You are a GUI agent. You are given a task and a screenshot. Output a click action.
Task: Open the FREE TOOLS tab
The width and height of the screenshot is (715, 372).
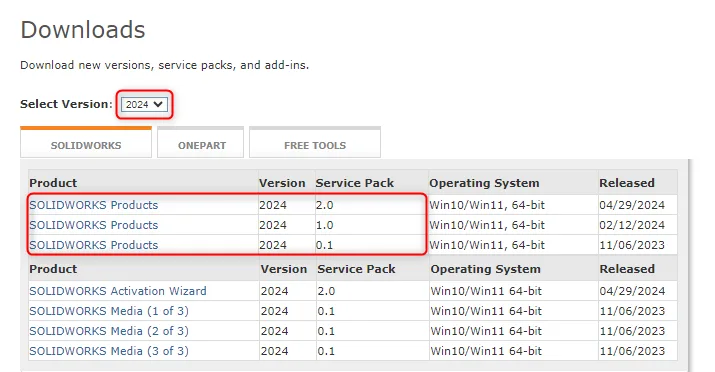315,143
